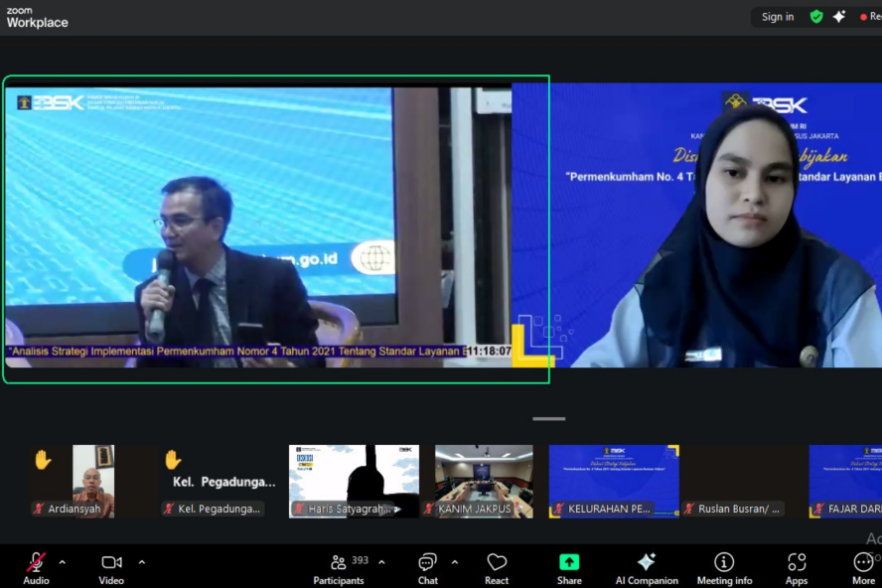Image resolution: width=882 pixels, height=588 pixels.
Task: Click the green encryption shield icon
Action: coord(816,17)
